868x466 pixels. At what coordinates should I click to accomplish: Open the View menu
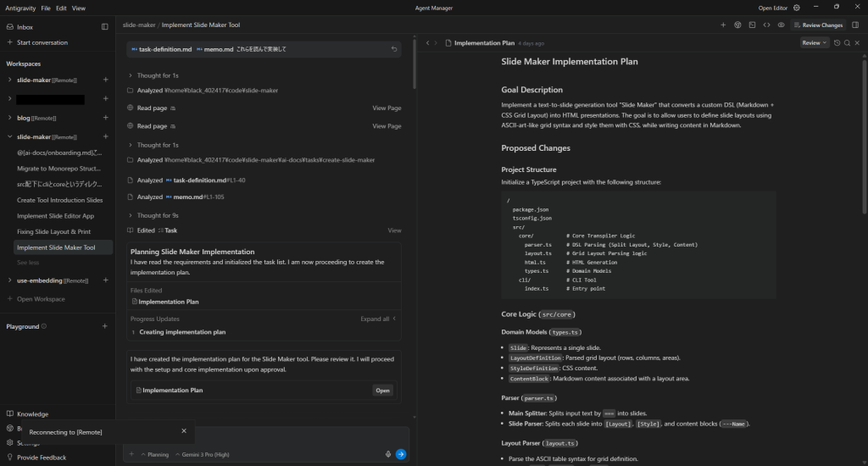click(79, 8)
